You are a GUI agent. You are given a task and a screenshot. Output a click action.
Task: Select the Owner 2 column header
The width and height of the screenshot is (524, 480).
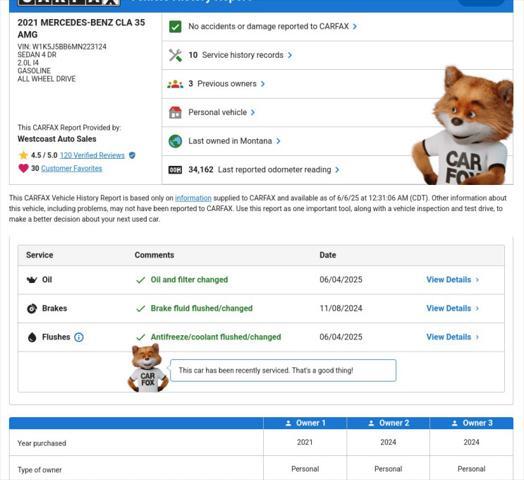pos(388,423)
